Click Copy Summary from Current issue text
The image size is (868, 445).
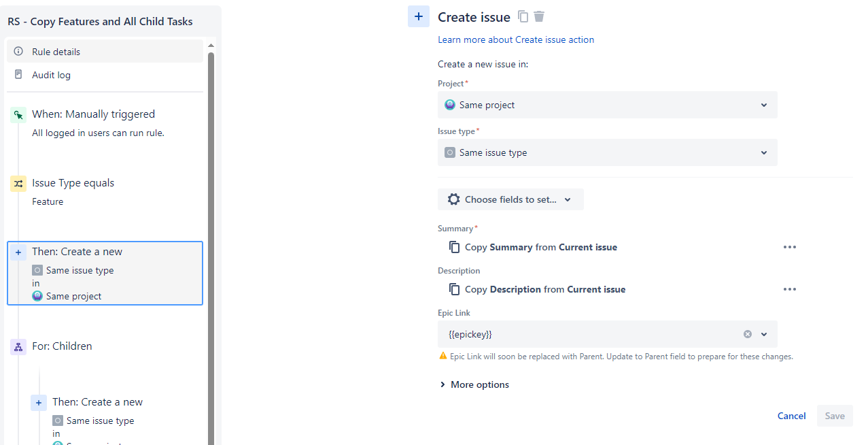(x=541, y=247)
